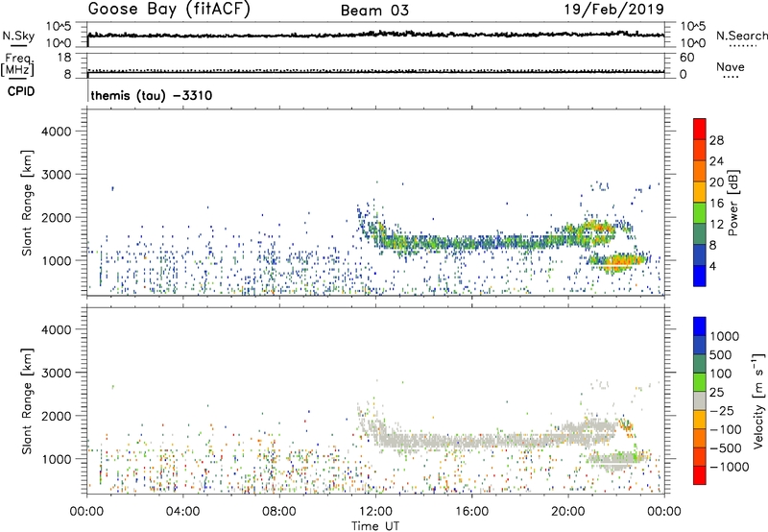Viewport: 768px width, 532px height.
Task: Click the "20:00" time axis tick label
Action: [568, 512]
